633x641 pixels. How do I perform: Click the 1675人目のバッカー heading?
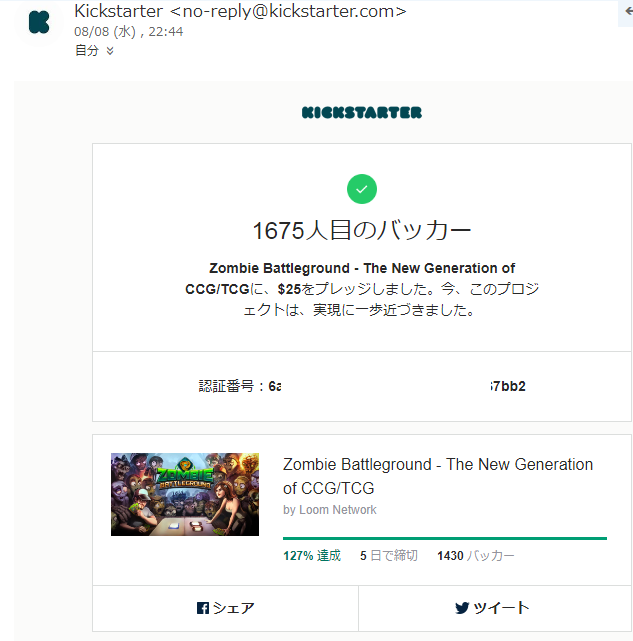click(x=361, y=231)
